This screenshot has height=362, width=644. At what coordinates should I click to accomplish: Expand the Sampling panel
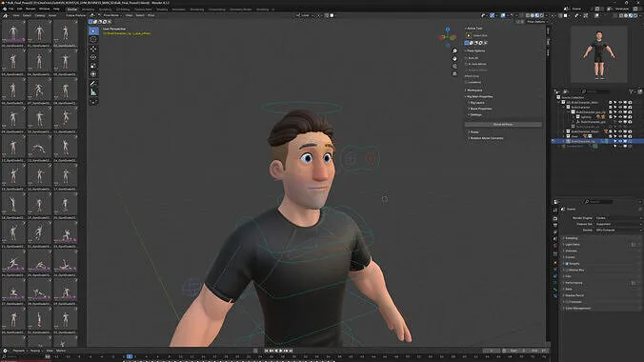571,238
